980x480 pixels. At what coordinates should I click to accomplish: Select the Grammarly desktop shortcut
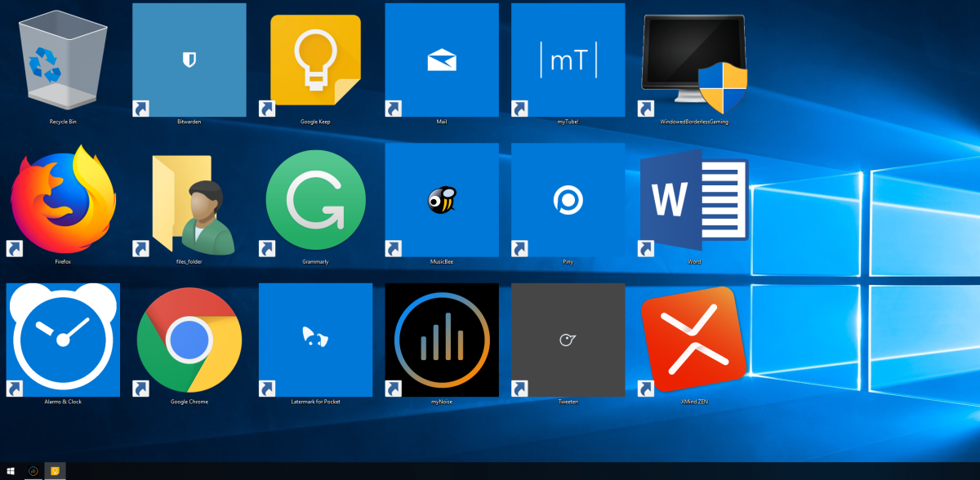tap(315, 200)
